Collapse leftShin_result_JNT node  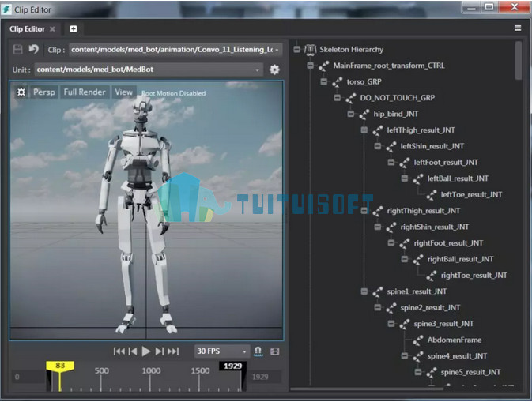click(378, 146)
